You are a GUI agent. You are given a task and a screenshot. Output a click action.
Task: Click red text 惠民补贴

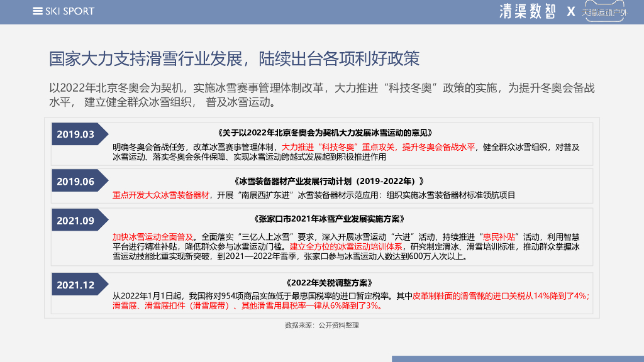click(499, 237)
